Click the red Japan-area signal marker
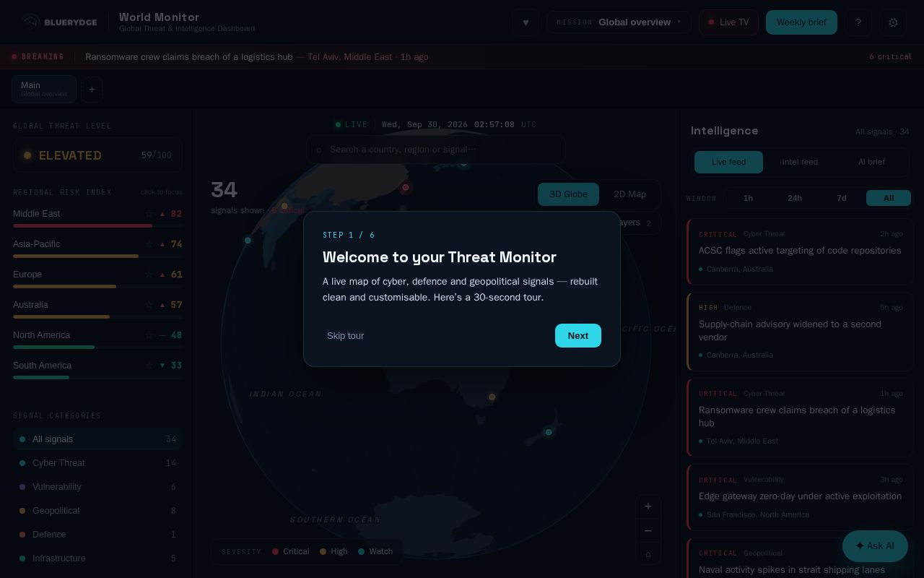Image resolution: width=924 pixels, height=578 pixels. 406,187
